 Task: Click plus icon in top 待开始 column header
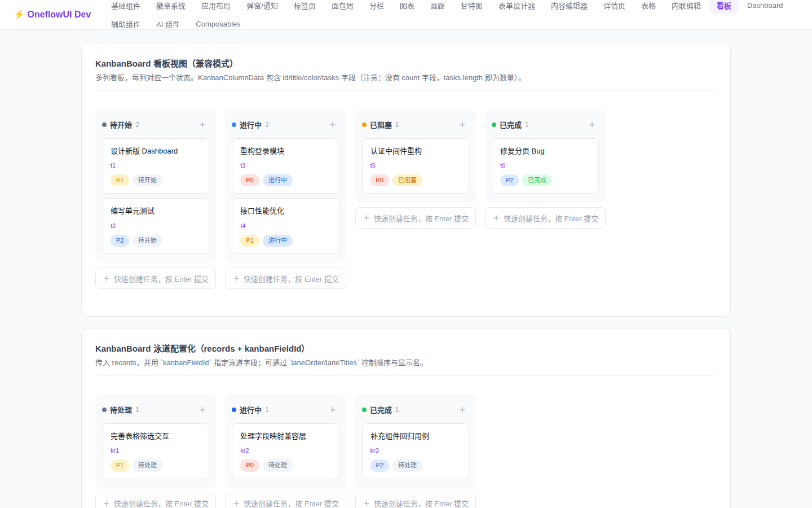[x=202, y=125]
